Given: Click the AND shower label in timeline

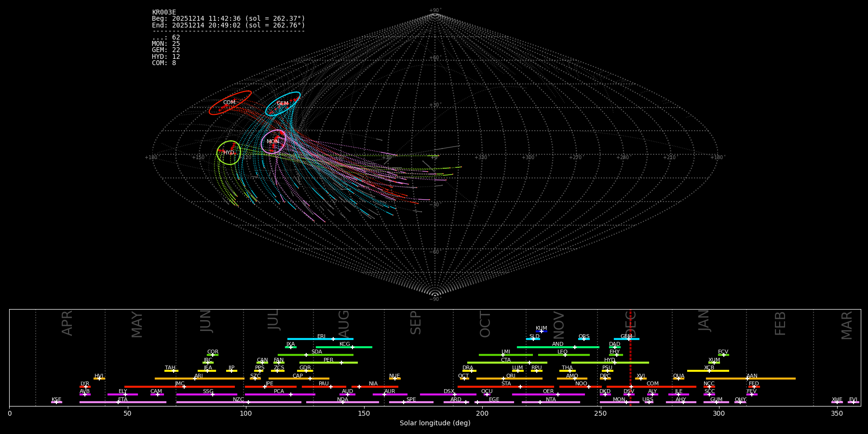Looking at the screenshot, I should 557,344.
